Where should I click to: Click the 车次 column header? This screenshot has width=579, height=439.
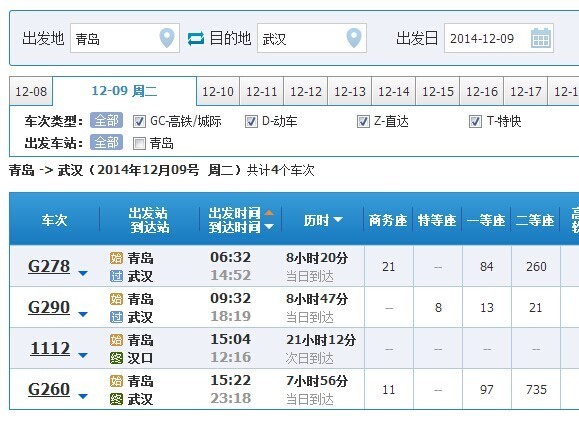(54, 220)
